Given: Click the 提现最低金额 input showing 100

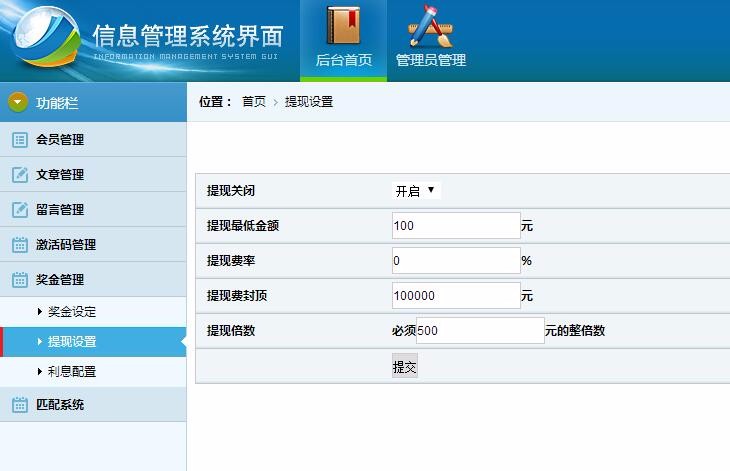Looking at the screenshot, I should pos(456,226).
